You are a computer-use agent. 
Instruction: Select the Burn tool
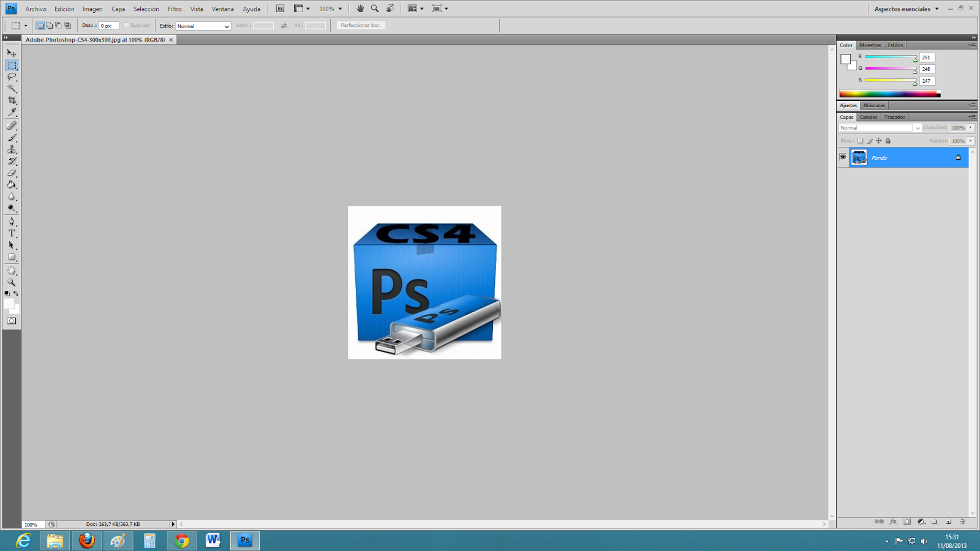point(12,208)
